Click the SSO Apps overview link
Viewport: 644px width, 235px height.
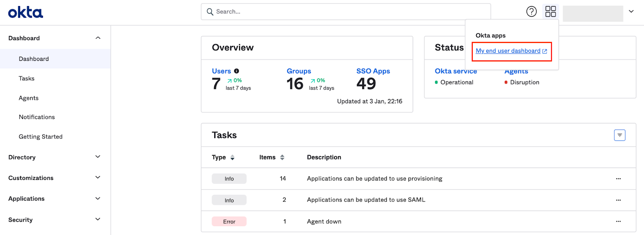tap(373, 71)
